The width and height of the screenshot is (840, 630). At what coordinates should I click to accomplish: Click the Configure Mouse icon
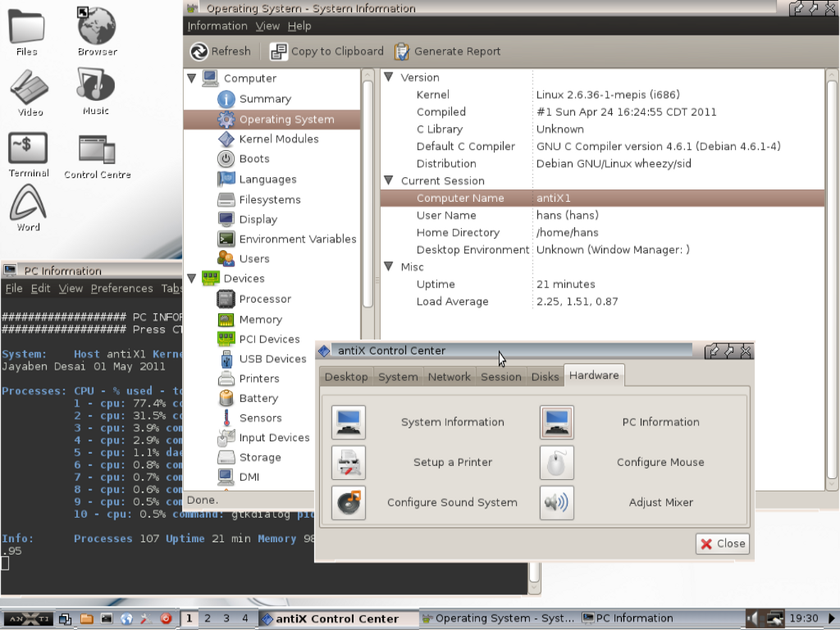coord(557,463)
